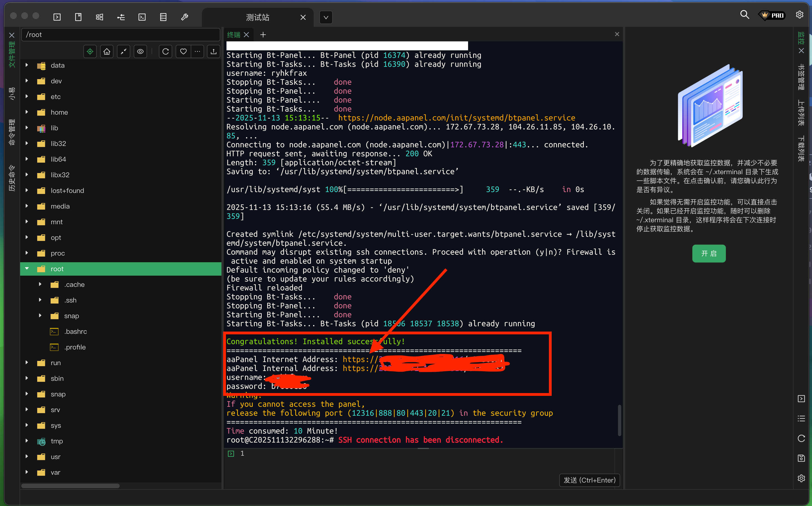Open the wrench tools icon in top toolbar
Viewport: 812px width, 506px height.
pyautogui.click(x=185, y=17)
